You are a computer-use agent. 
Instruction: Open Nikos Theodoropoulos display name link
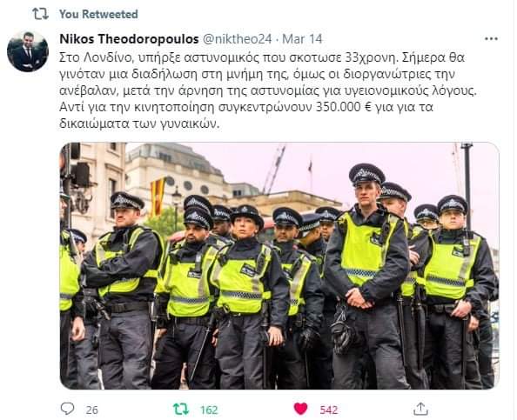[x=129, y=39]
